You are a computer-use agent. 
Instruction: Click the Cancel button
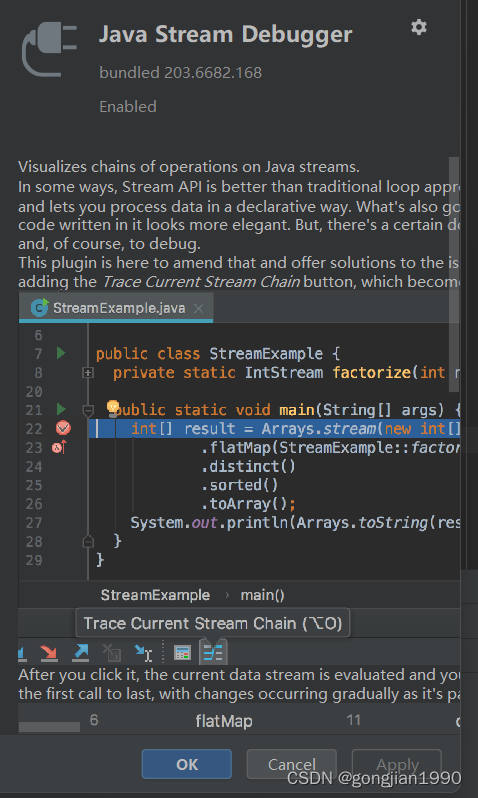(292, 764)
